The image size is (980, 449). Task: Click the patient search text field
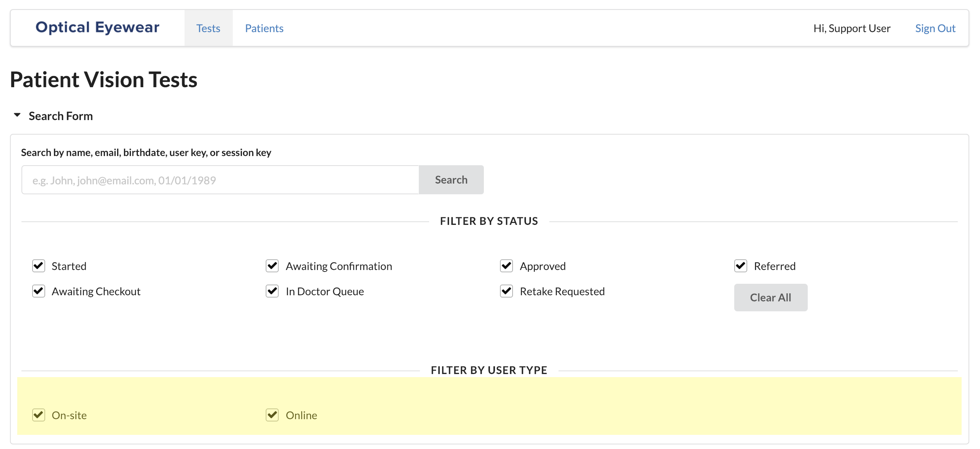(x=220, y=180)
